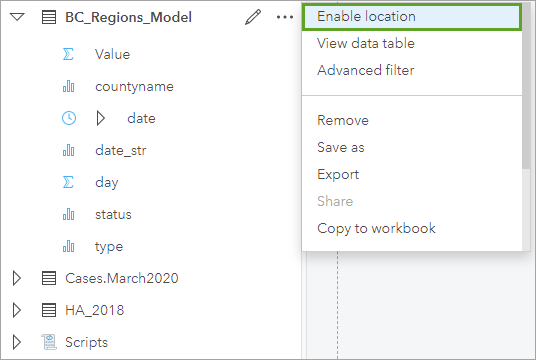Select Copy to workbook option

(x=412, y=228)
